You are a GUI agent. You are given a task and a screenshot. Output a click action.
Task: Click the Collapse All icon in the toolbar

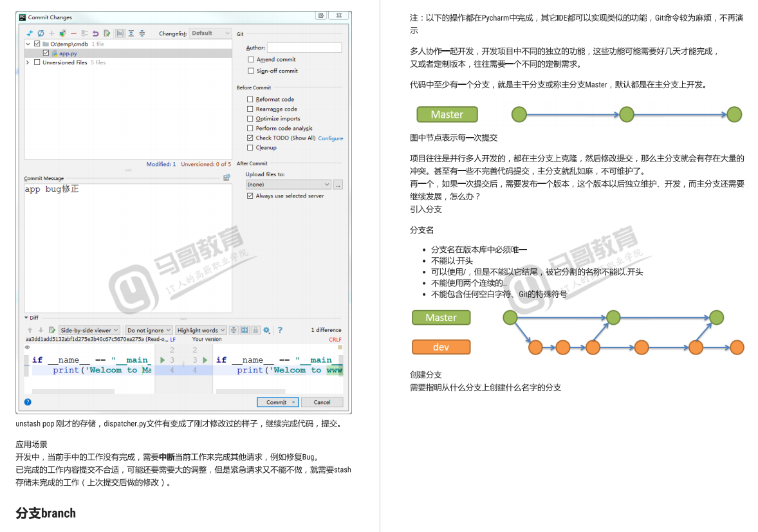pos(142,33)
